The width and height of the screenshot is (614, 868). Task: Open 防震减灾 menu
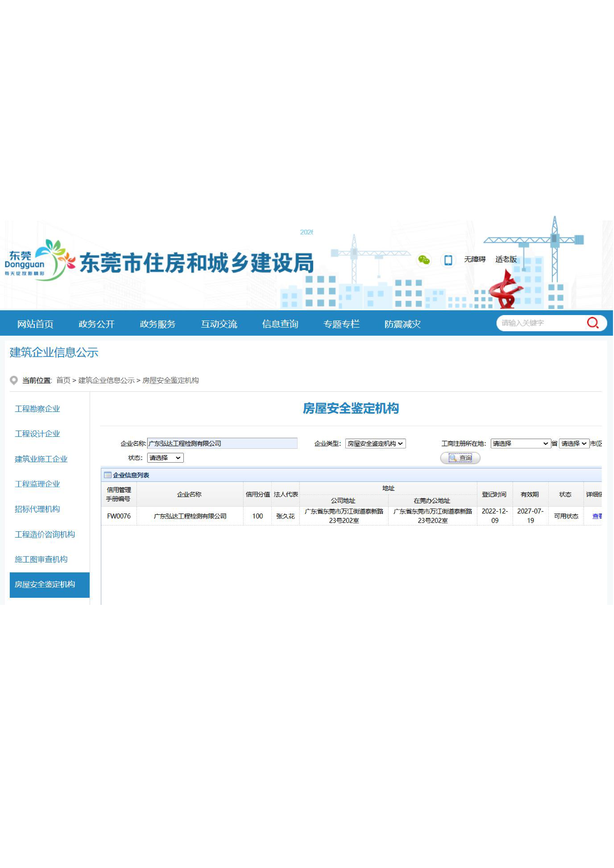click(403, 324)
